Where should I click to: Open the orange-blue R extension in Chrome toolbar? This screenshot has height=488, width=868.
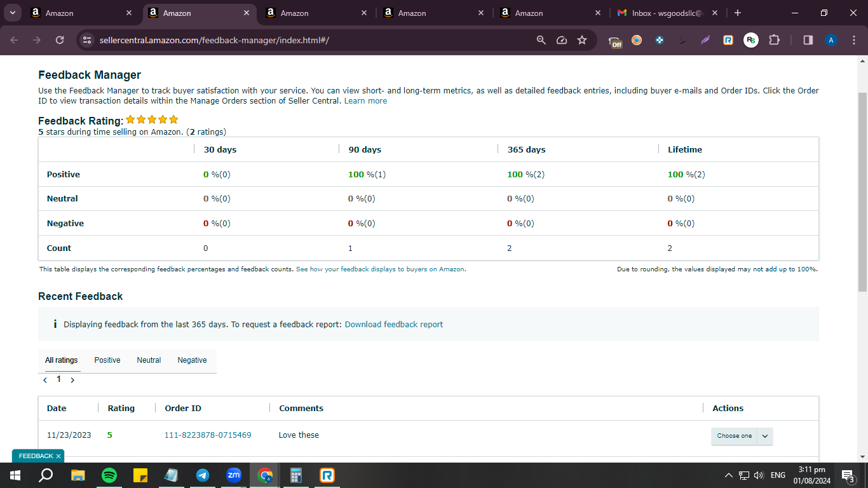click(728, 40)
